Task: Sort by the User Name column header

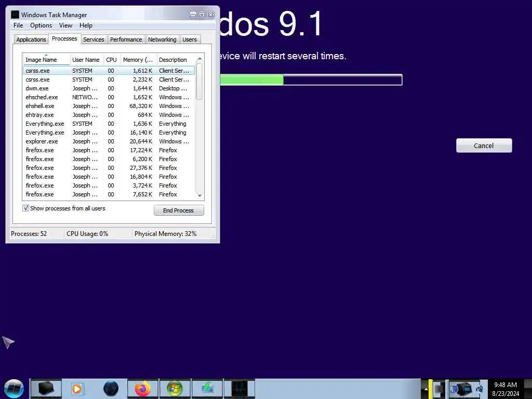Action: (x=86, y=60)
